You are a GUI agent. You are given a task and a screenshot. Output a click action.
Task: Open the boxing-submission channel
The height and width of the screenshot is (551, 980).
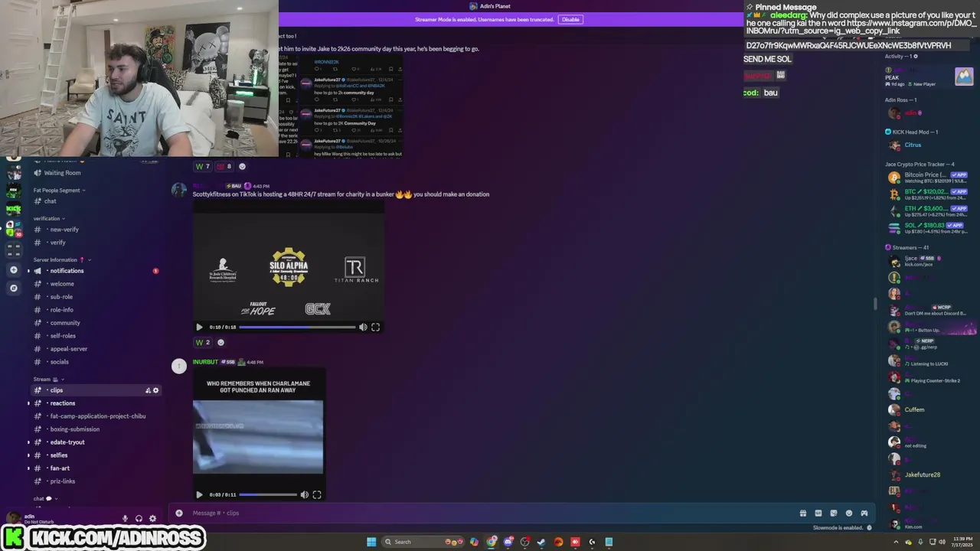[x=96, y=429]
